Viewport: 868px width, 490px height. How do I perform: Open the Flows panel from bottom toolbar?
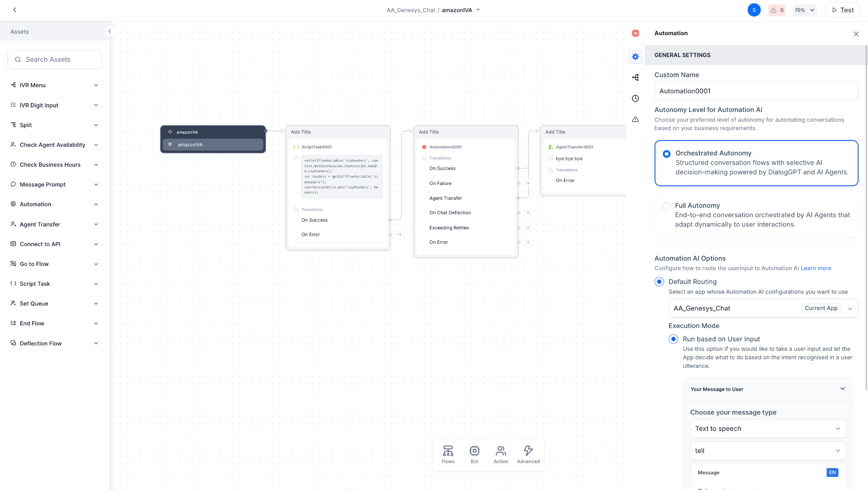tap(448, 454)
